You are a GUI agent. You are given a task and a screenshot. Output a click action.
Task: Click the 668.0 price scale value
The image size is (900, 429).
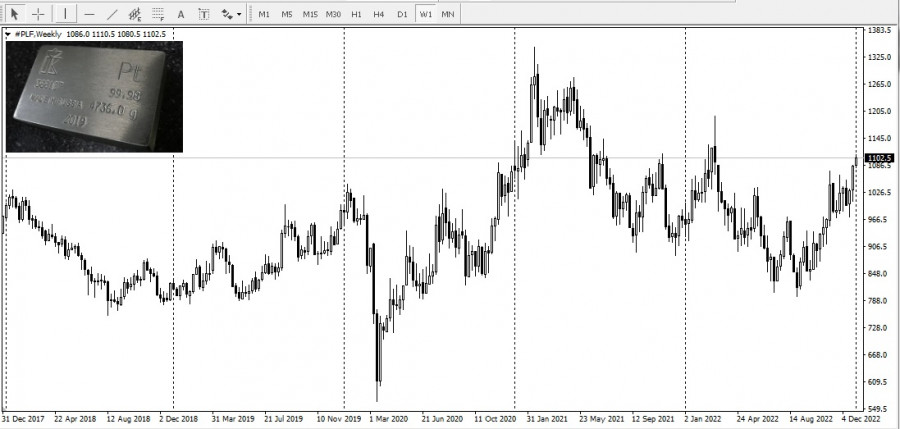click(x=879, y=355)
